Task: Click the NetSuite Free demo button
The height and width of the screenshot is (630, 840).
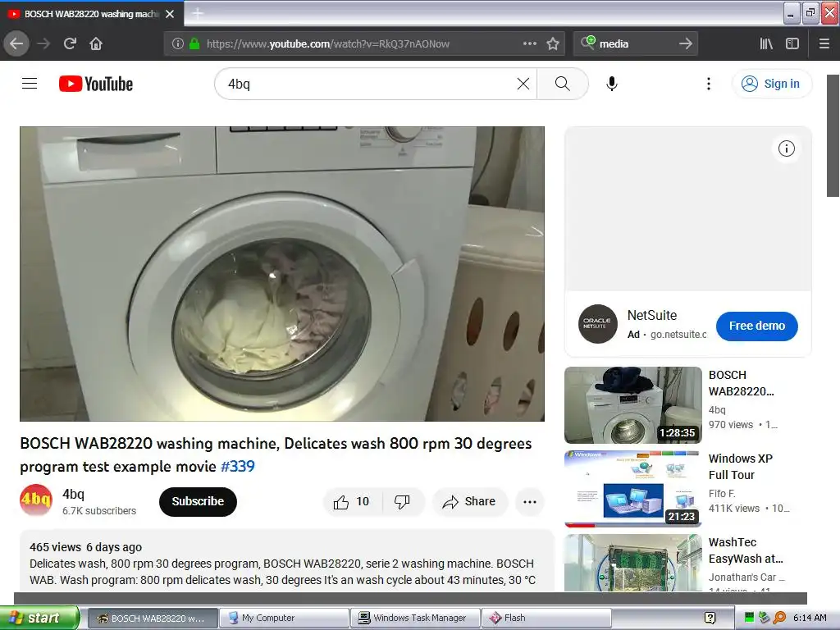Action: (x=757, y=326)
